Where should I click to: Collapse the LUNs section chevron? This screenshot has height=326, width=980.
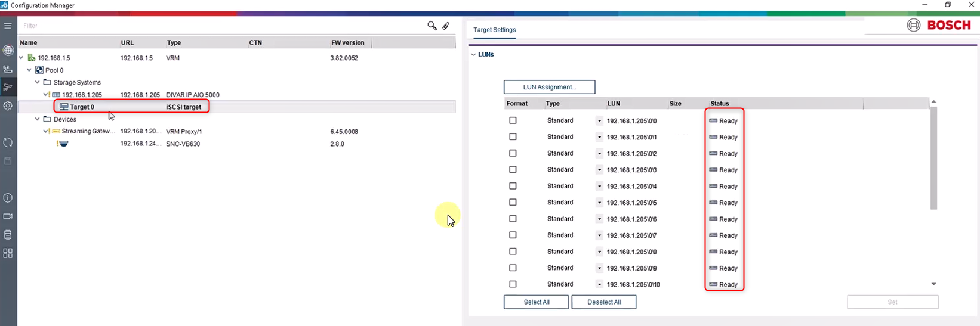(x=473, y=55)
